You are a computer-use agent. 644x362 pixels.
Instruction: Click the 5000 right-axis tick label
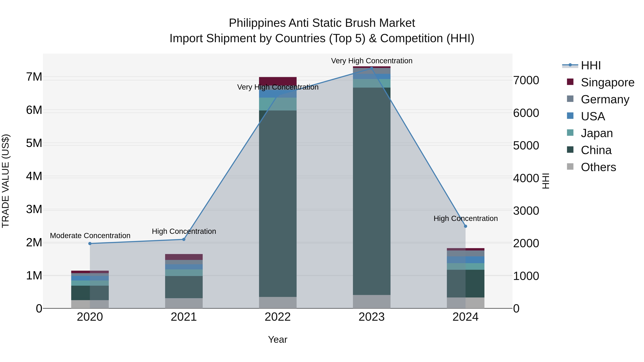coord(526,146)
